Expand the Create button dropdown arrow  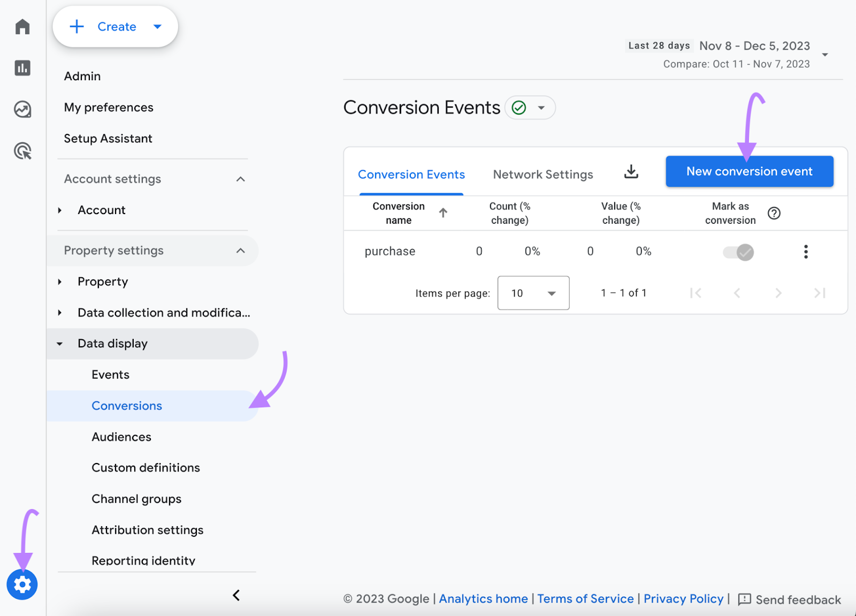pos(157,26)
